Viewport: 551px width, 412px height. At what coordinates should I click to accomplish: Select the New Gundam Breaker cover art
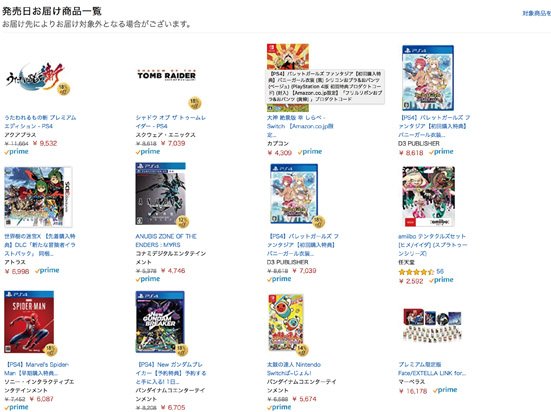click(160, 322)
